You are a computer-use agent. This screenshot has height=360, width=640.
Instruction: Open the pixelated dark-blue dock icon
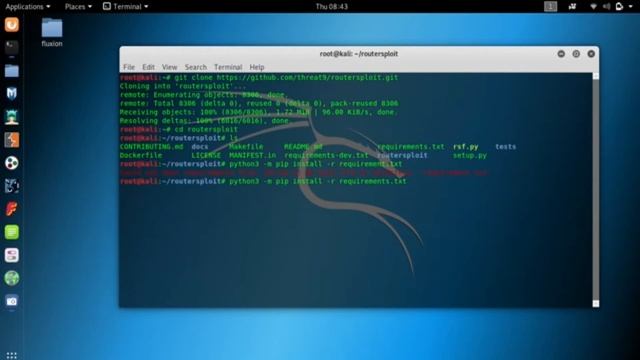11,186
